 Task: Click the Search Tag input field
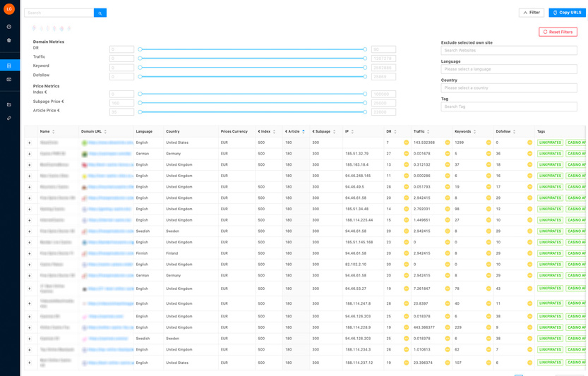[x=508, y=107]
